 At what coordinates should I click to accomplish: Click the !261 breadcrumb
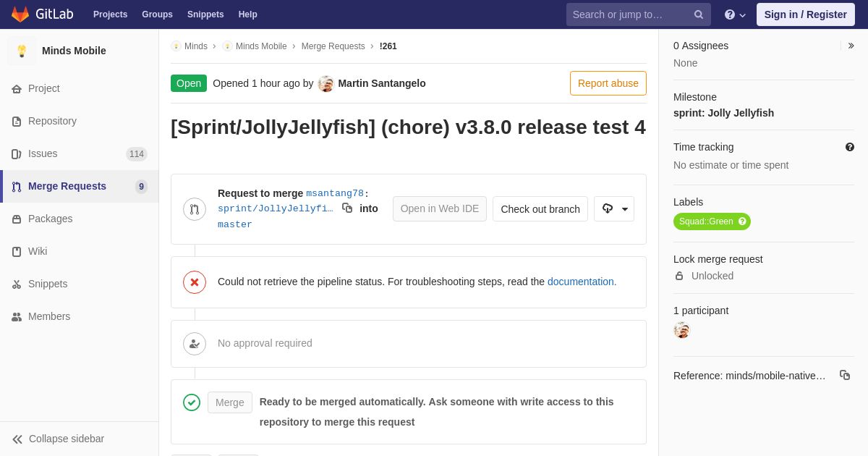(388, 46)
